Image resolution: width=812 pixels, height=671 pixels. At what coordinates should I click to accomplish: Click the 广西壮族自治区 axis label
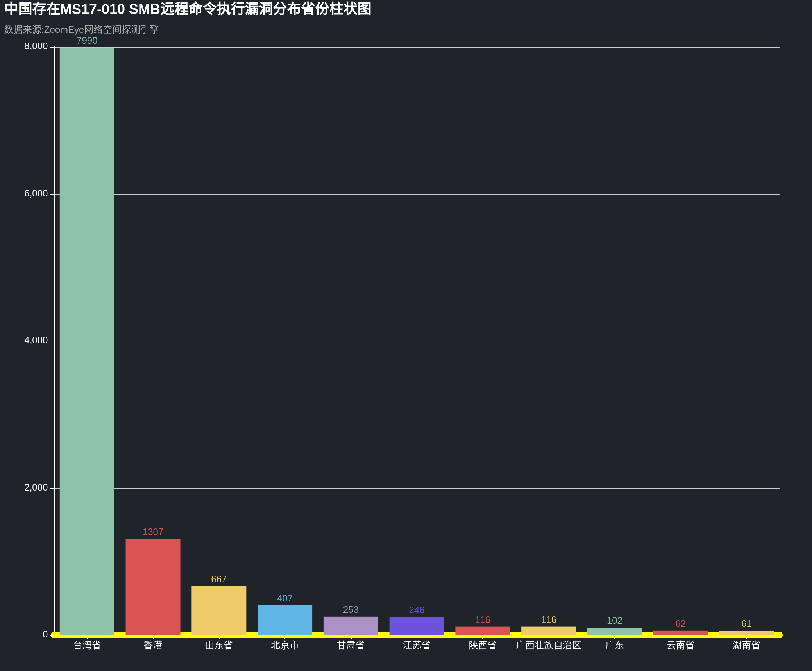549,645
